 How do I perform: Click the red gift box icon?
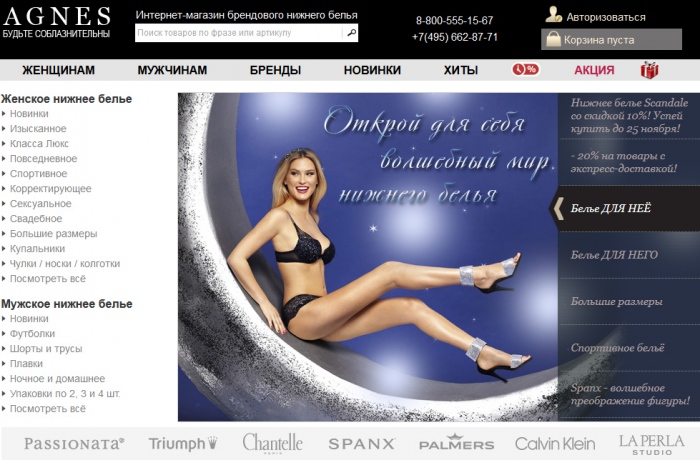[x=650, y=70]
